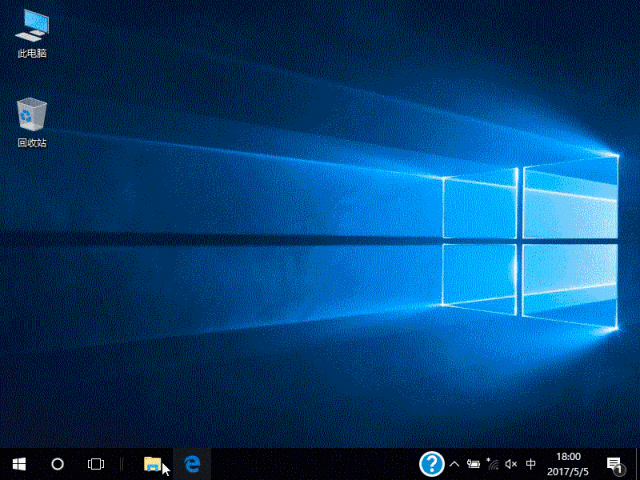Select the 回收站 recycle bin icon
This screenshot has height=480, width=640.
tap(32, 122)
